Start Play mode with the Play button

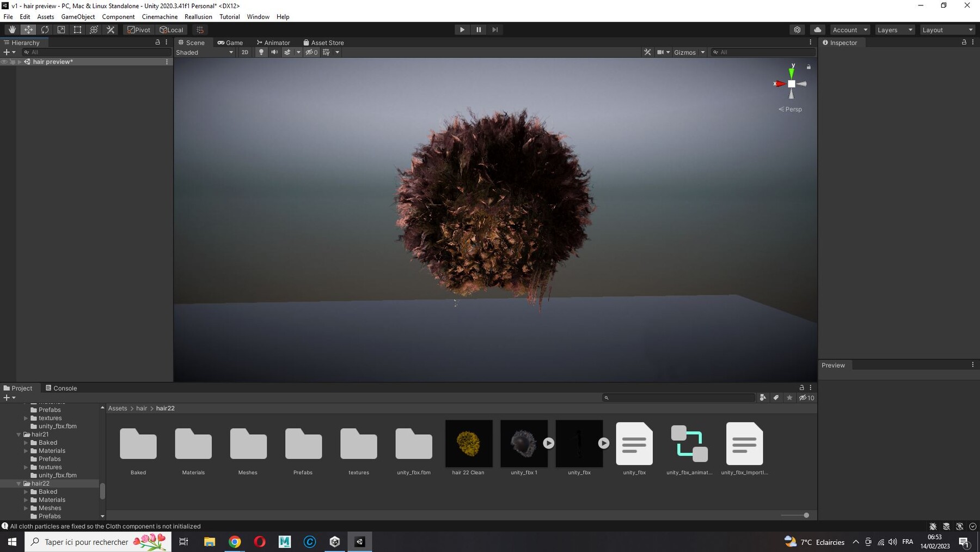[x=462, y=30]
